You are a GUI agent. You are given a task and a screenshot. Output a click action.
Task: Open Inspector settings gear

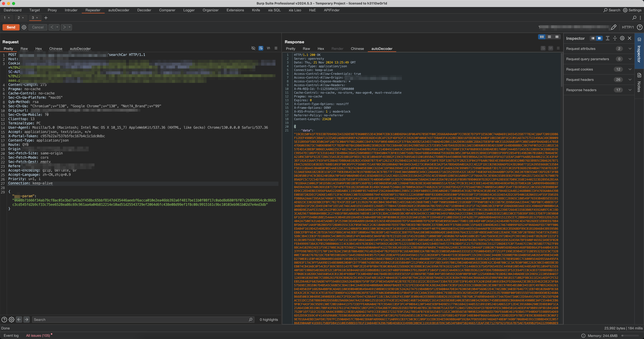[x=622, y=38]
